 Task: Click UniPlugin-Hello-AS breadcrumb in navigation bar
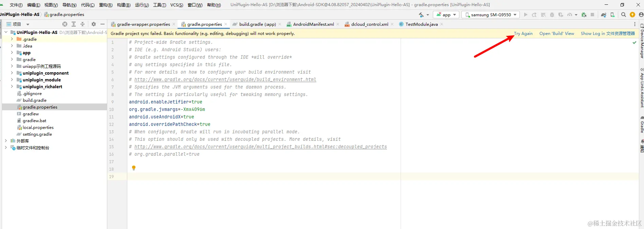coord(20,14)
